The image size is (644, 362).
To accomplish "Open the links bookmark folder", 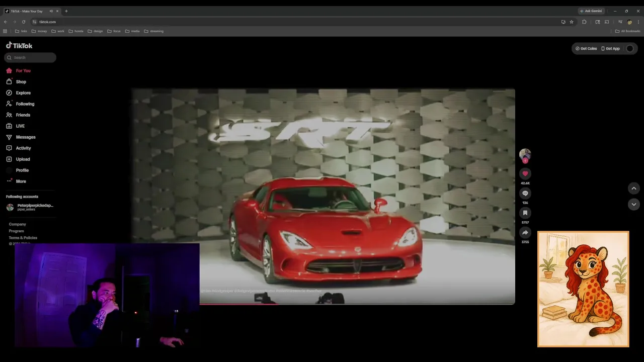I will click(x=21, y=31).
